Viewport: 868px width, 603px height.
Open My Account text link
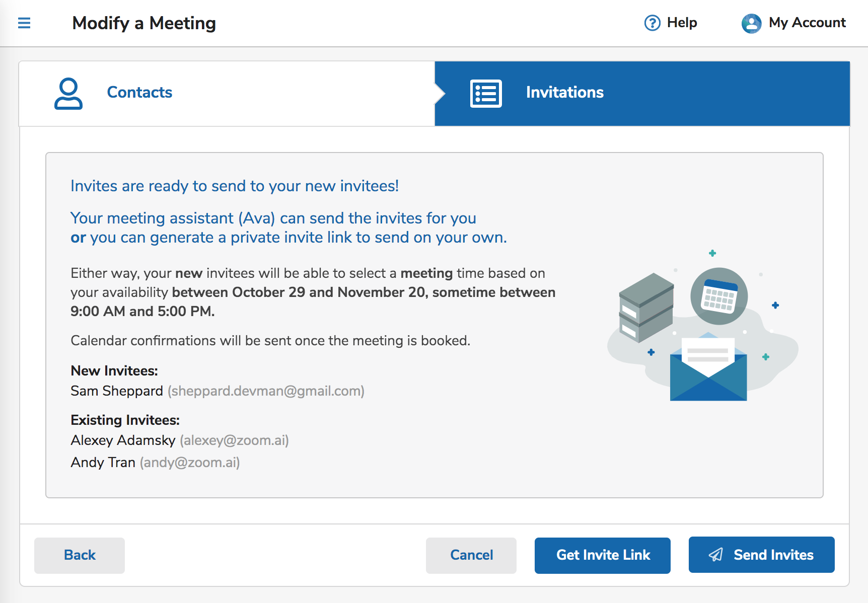pos(807,23)
